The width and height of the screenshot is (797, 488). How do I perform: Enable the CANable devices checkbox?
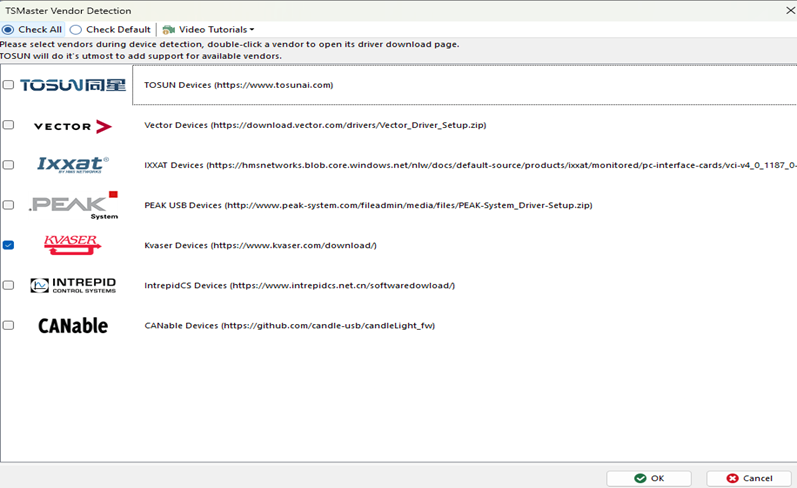(8, 325)
